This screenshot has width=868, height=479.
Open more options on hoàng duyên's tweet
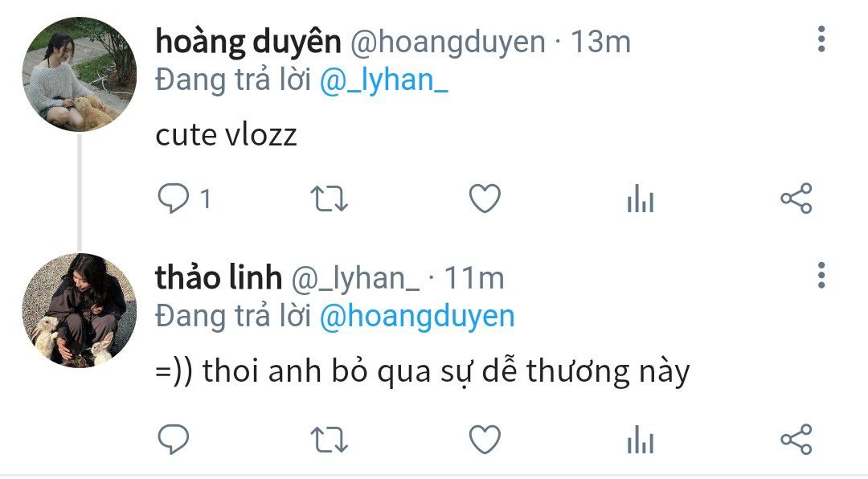tap(821, 39)
